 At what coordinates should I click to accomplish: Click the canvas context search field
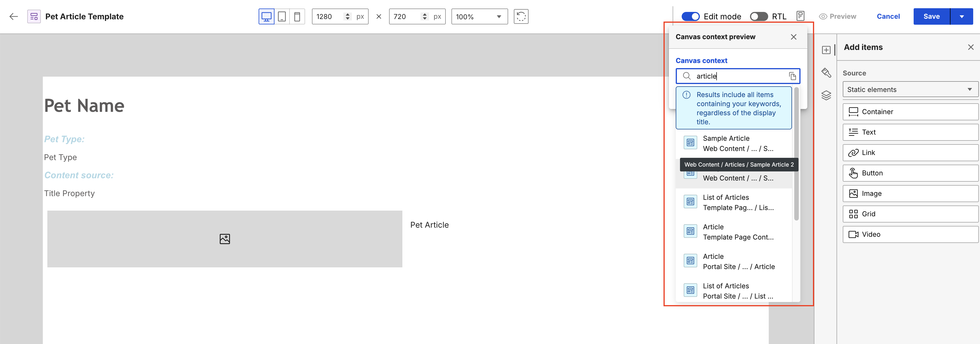click(x=738, y=76)
